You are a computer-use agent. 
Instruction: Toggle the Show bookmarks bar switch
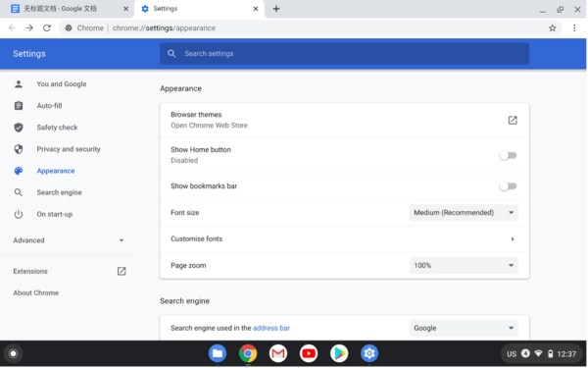(x=508, y=186)
